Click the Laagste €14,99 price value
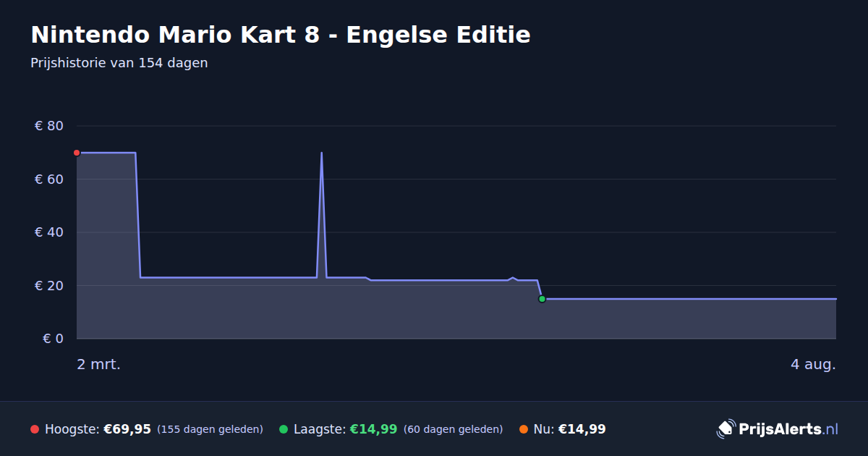Image resolution: width=868 pixels, height=456 pixels. click(373, 429)
